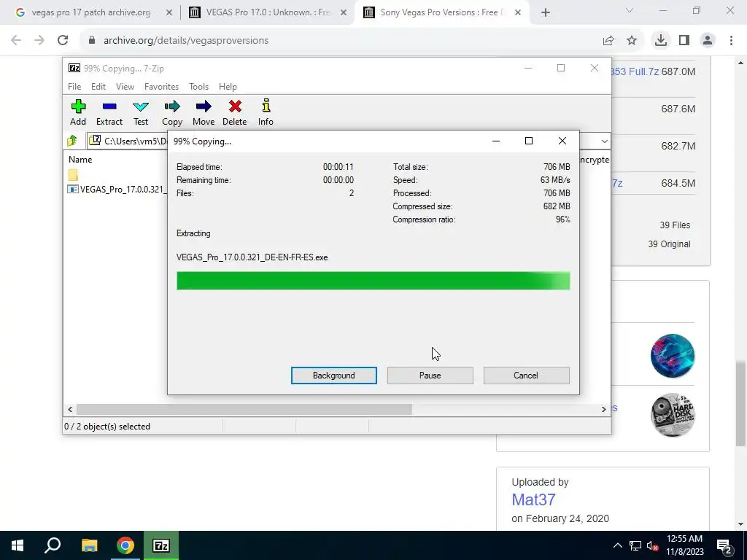The image size is (747, 560).
Task: Open Chrome downloads icon
Action: click(x=660, y=41)
